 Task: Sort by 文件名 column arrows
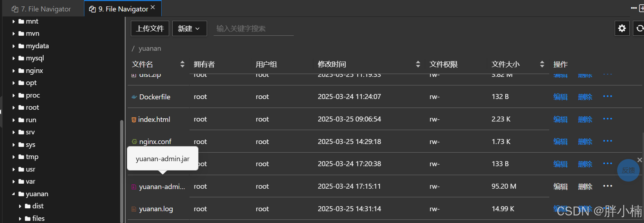click(x=182, y=64)
